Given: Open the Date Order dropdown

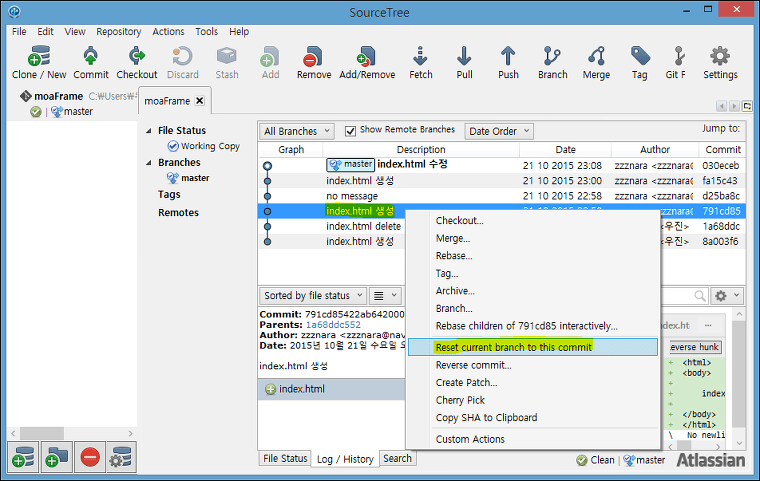Looking at the screenshot, I should [499, 131].
